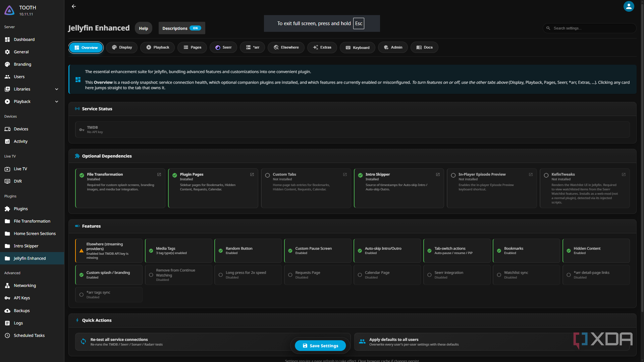Open the user profile avatar icon
The width and height of the screenshot is (644, 362).
pos(629,6)
